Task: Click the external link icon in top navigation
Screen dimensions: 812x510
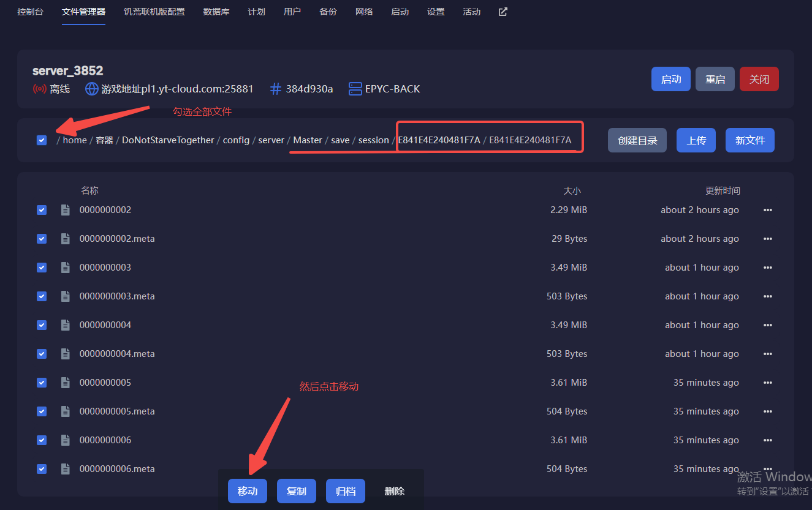Action: 503,12
